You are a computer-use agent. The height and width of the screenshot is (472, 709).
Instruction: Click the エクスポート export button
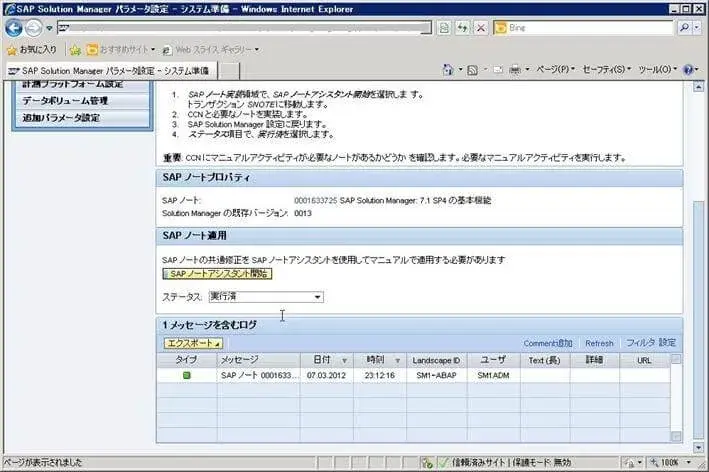click(x=193, y=344)
